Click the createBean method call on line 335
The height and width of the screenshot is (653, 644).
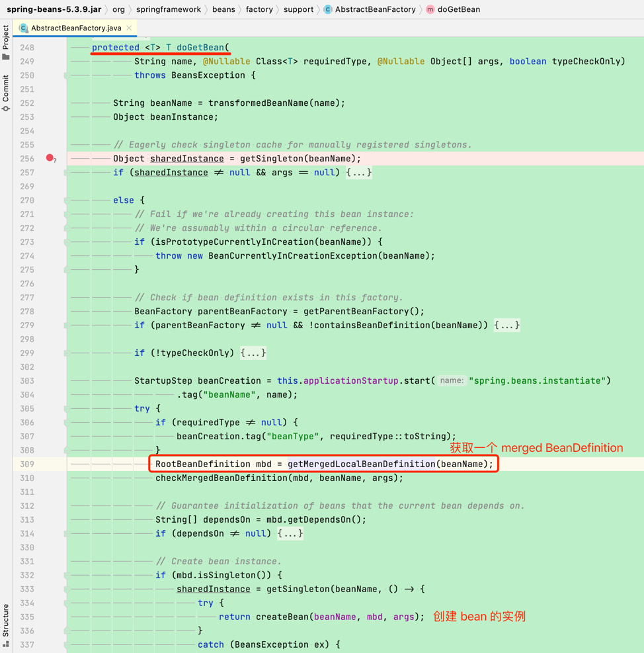(x=282, y=617)
